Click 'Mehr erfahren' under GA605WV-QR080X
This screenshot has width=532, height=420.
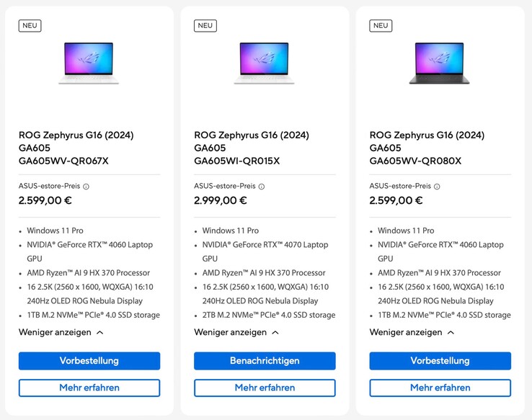click(440, 388)
